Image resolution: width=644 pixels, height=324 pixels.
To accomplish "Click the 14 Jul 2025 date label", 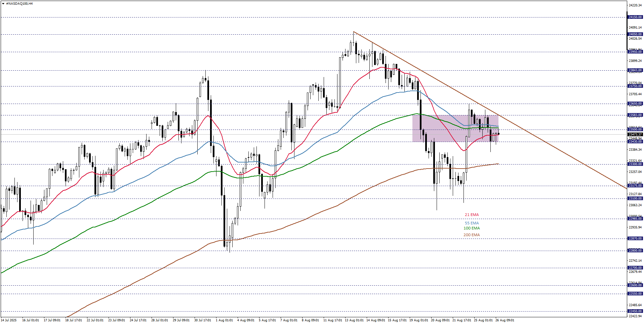I will click(x=9, y=320).
